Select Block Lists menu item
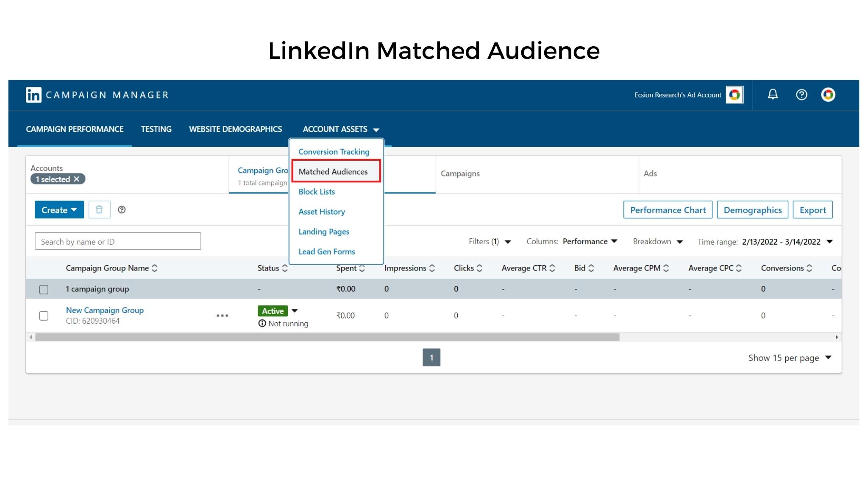Viewport: 868px width, 492px height. (x=317, y=191)
